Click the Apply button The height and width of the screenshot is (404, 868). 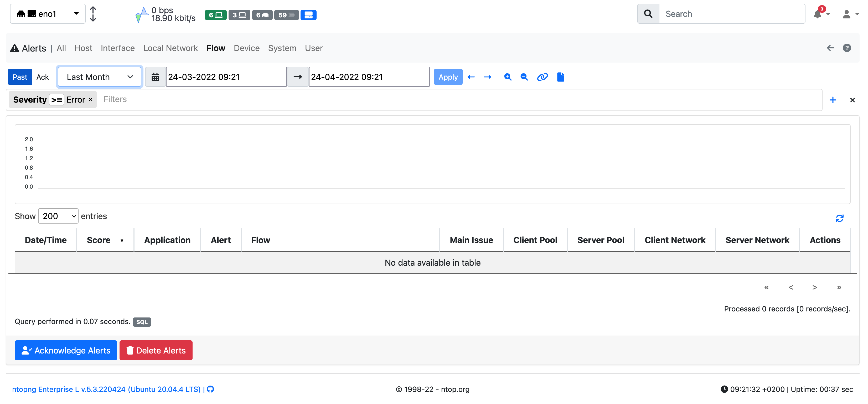(448, 77)
